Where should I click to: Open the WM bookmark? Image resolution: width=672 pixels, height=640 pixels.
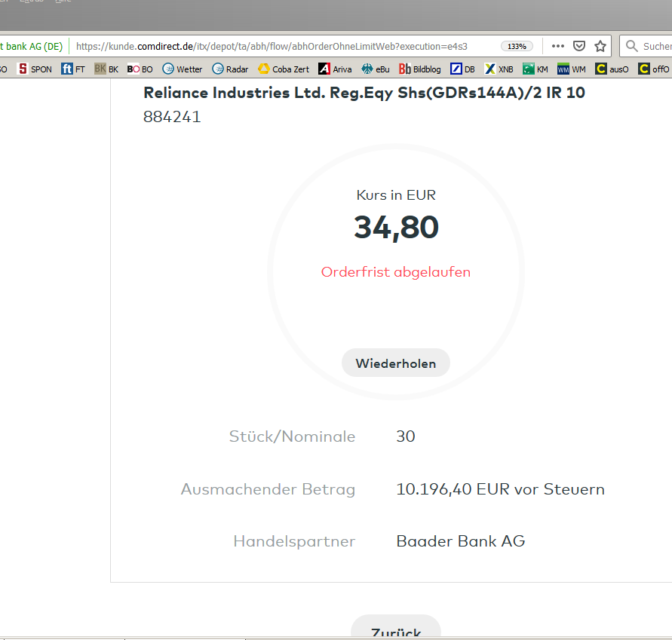pyautogui.click(x=571, y=69)
